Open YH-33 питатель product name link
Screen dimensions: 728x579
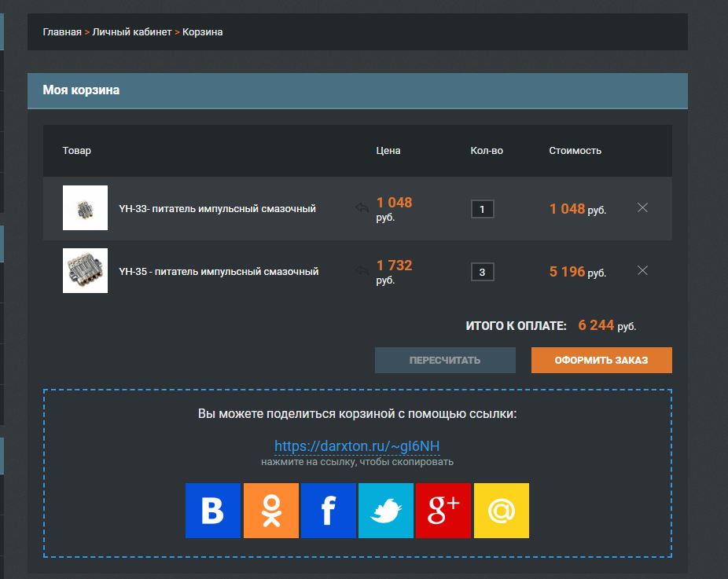[217, 209]
